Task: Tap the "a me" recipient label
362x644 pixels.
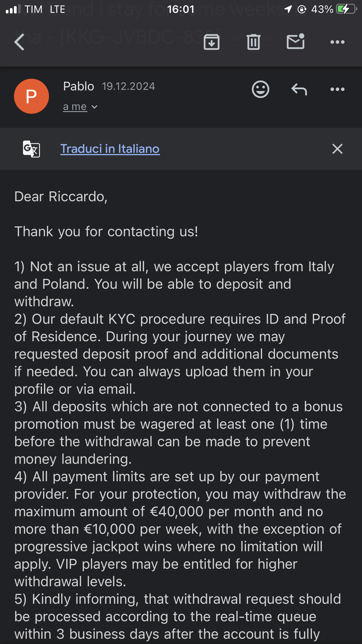Action: 75,107
